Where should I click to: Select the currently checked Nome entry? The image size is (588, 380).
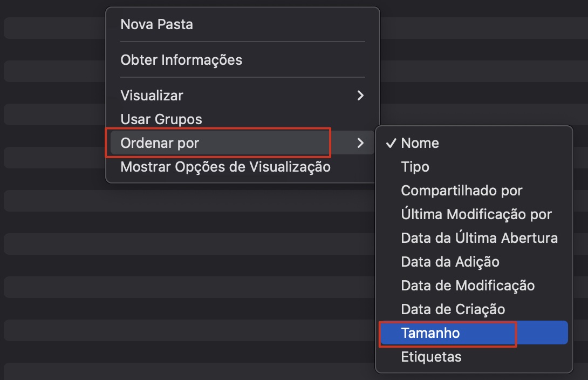click(419, 143)
